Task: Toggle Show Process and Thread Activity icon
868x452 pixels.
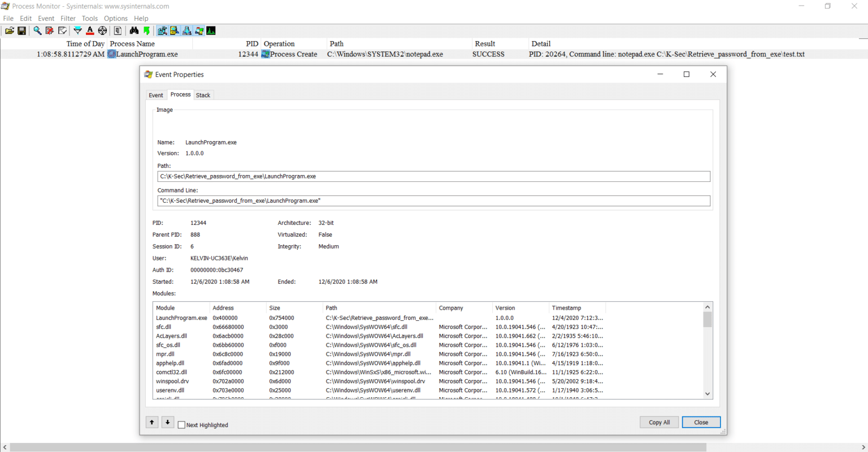Action: [199, 31]
